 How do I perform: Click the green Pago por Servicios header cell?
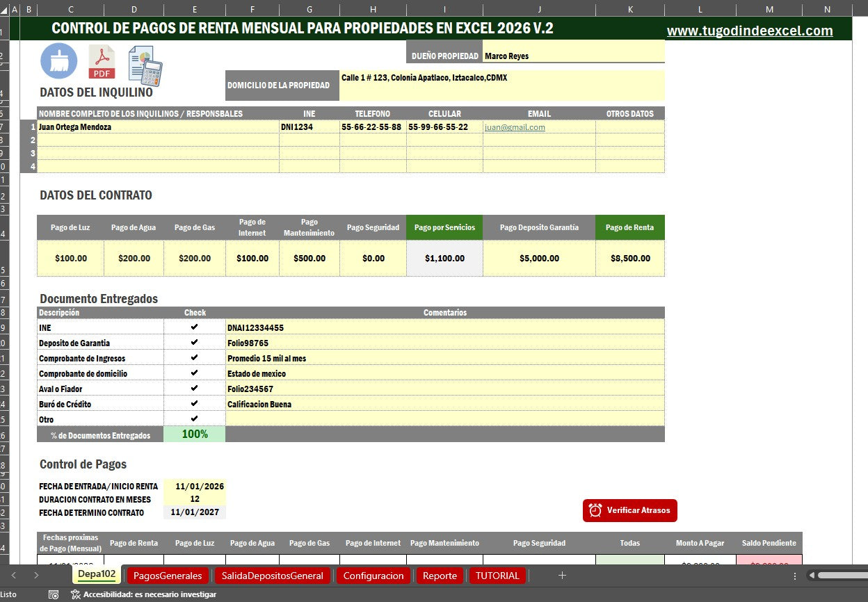pyautogui.click(x=444, y=227)
